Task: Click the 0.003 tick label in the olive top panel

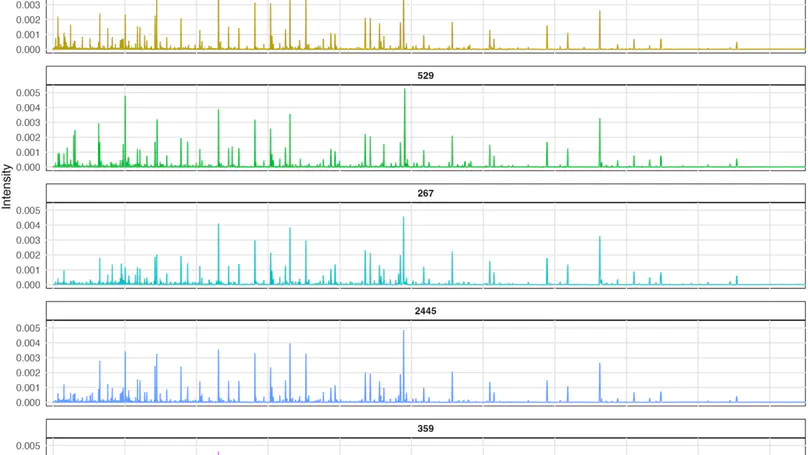Action: [x=28, y=5]
